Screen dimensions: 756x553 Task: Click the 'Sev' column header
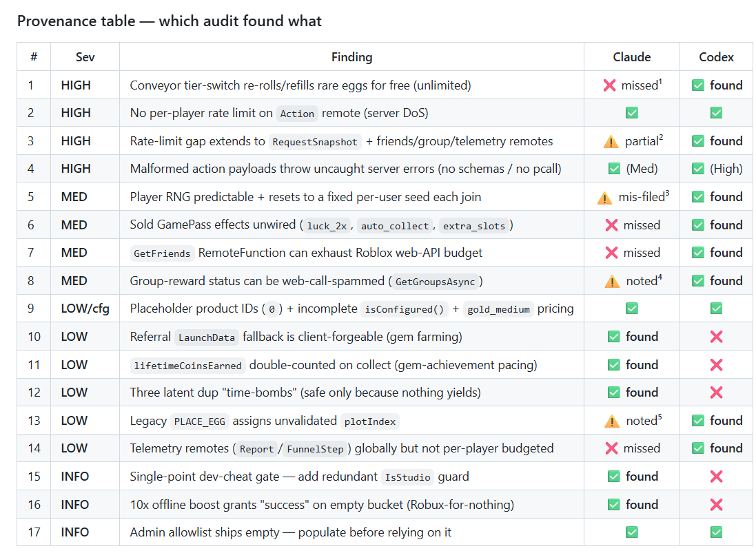pos(85,57)
